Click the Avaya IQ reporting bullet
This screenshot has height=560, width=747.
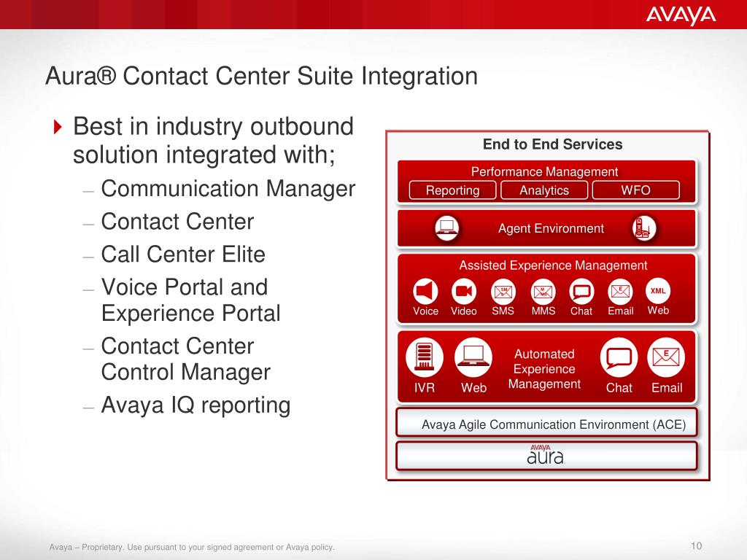pyautogui.click(x=196, y=405)
